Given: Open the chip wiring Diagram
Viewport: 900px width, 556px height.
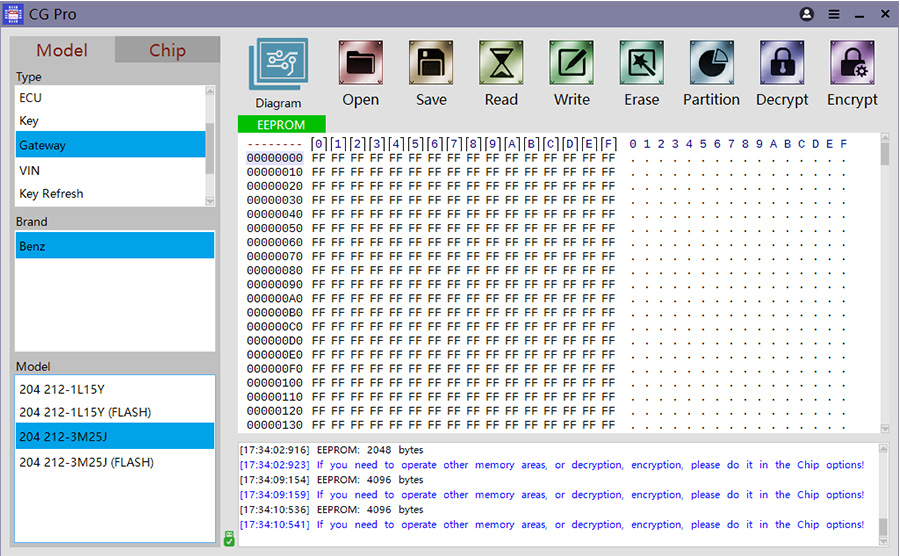Looking at the screenshot, I should pyautogui.click(x=278, y=66).
